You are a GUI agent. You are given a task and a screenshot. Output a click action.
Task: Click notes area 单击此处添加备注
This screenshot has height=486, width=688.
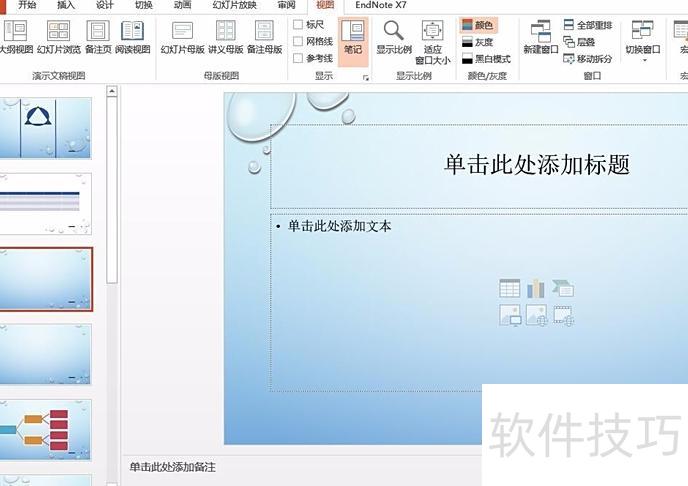pyautogui.click(x=172, y=467)
